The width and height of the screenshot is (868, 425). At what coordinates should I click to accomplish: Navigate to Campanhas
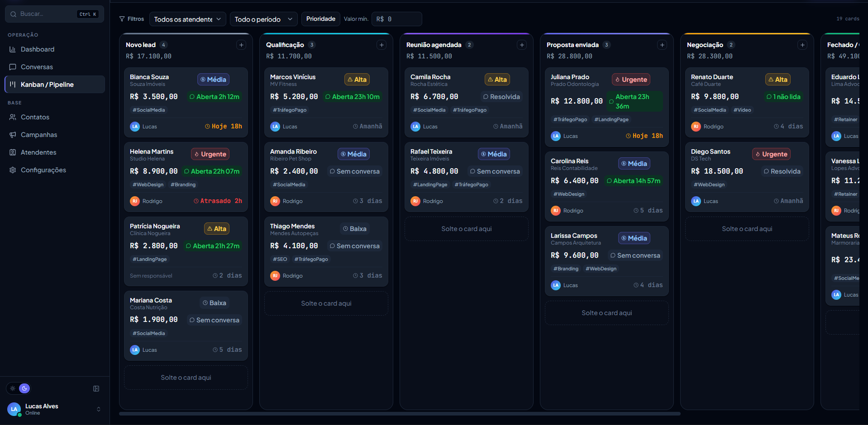pos(55,135)
